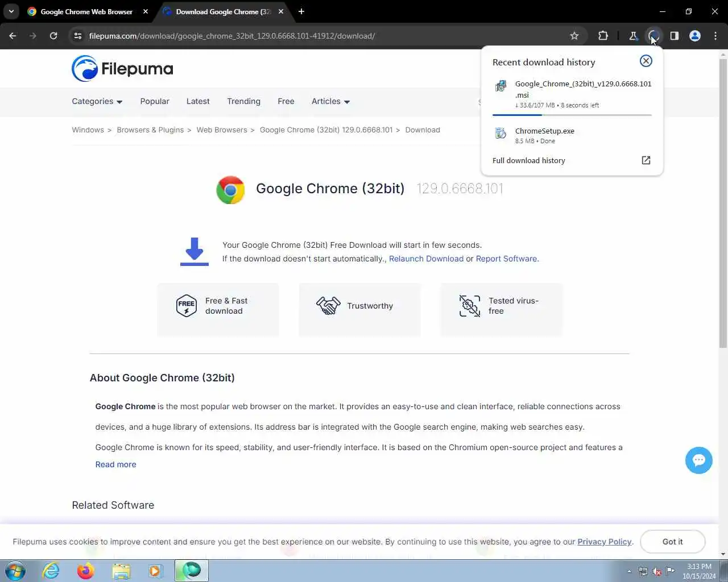Image resolution: width=728 pixels, height=582 pixels.
Task: Show hidden tray icons arrow
Action: pyautogui.click(x=629, y=571)
